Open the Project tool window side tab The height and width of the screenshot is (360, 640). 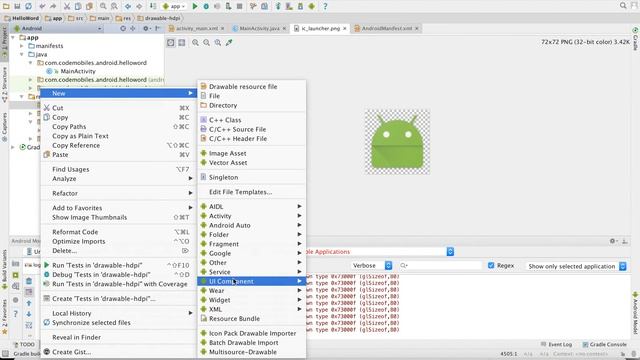[x=4, y=41]
